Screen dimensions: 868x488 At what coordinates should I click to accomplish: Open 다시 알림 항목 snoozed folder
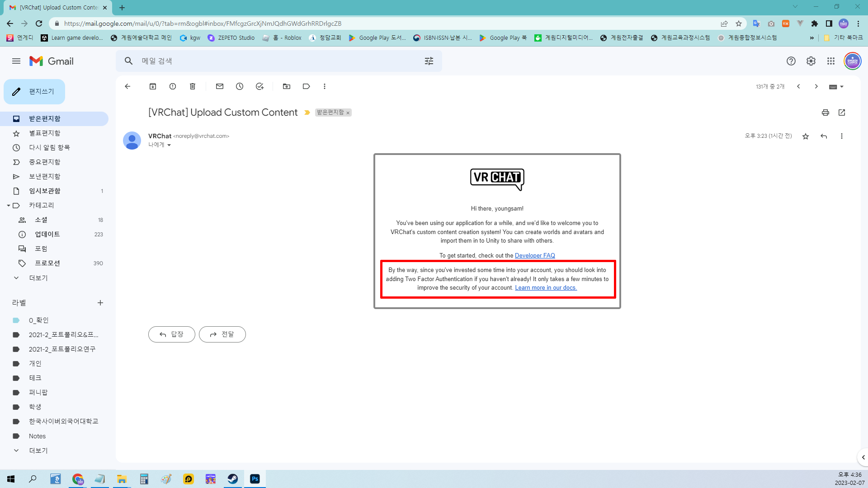click(54, 148)
